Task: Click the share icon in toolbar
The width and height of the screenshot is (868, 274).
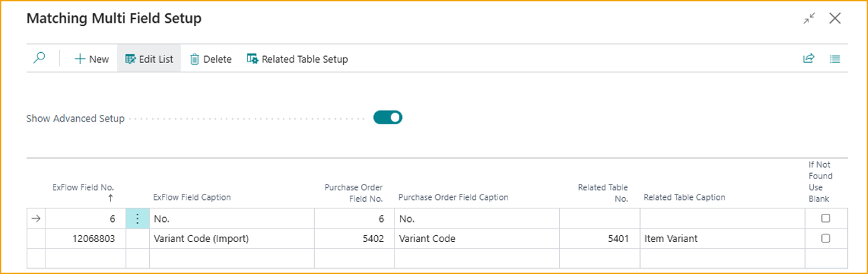Action: click(808, 59)
